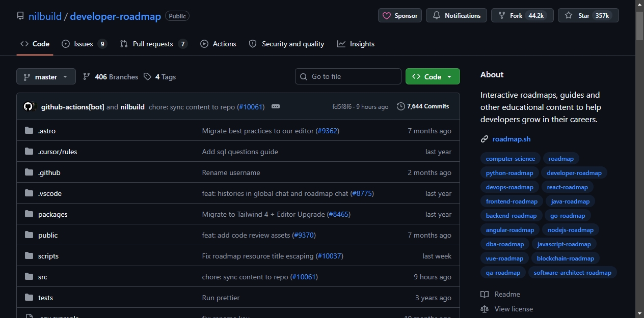Click "Run prettier" commit message

pos(221,298)
